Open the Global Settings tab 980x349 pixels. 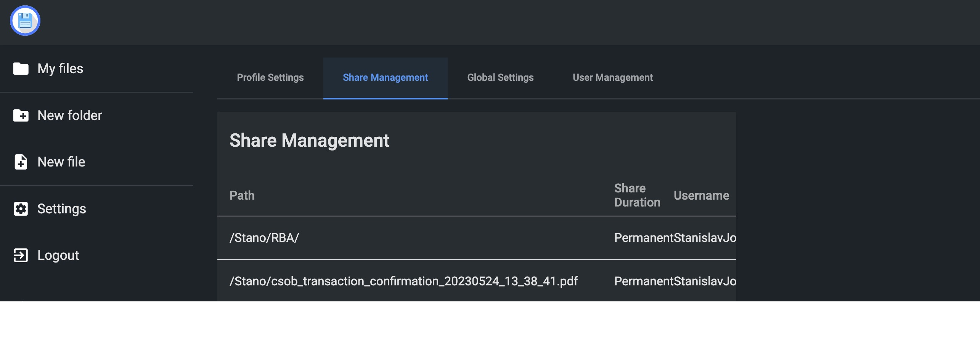click(x=500, y=77)
